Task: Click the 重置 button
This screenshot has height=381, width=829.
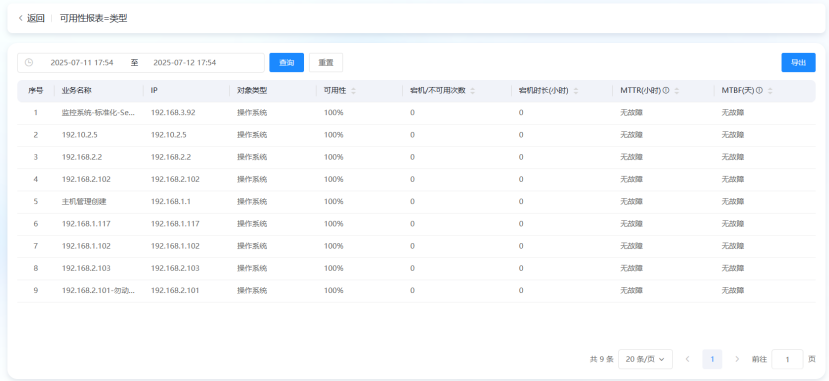Action: [x=326, y=62]
